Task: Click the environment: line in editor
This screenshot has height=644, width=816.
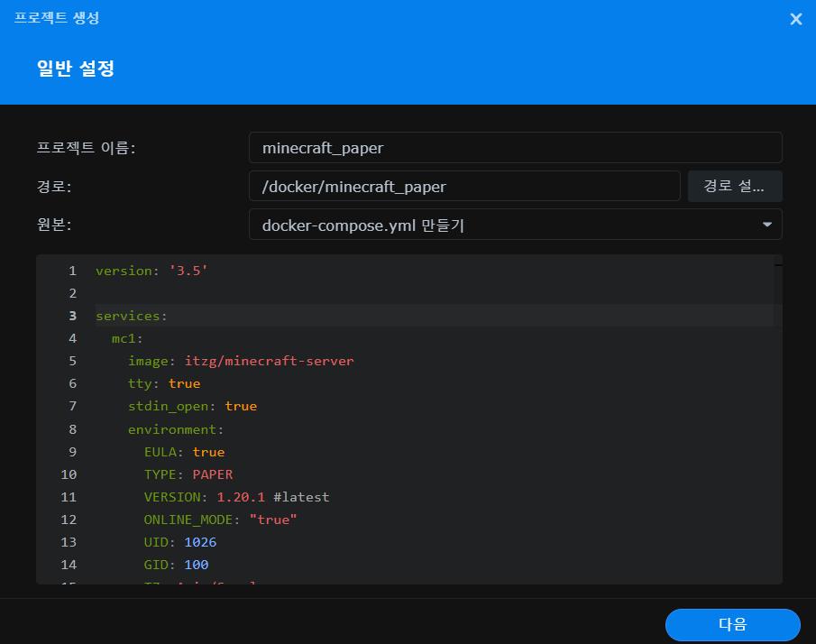Action: click(x=176, y=429)
